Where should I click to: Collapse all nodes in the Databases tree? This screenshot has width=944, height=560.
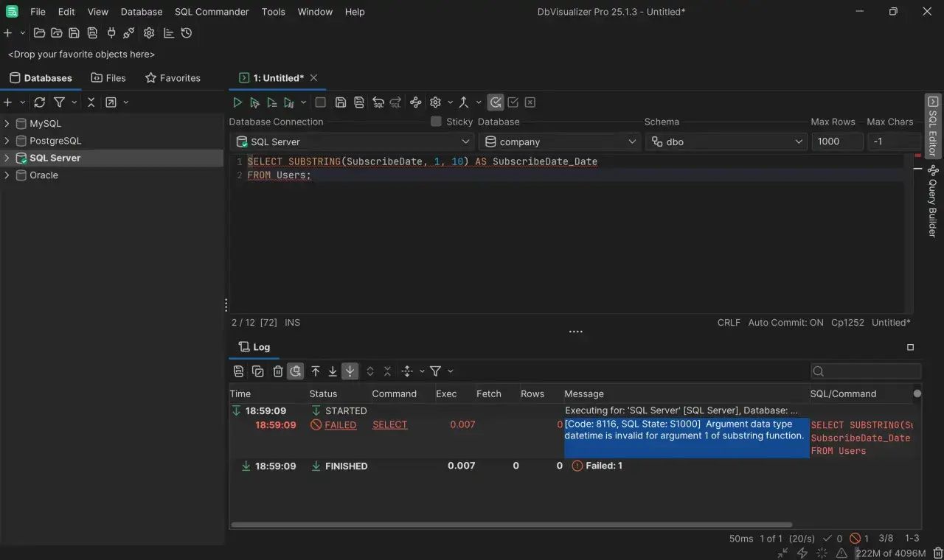click(x=91, y=102)
